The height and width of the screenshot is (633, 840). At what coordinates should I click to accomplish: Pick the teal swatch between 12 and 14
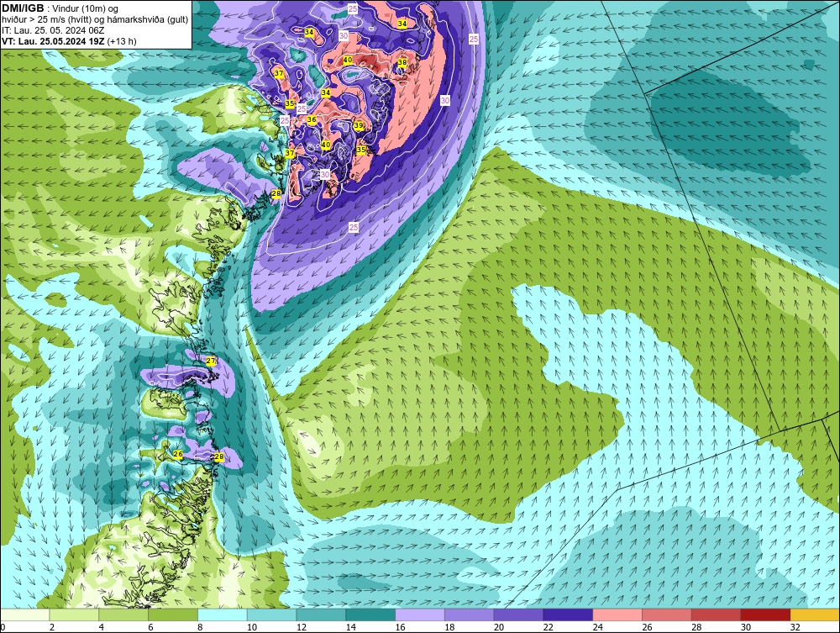[x=321, y=615]
